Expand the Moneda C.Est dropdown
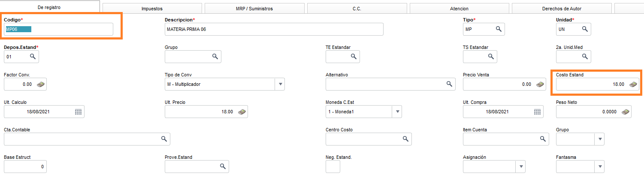This screenshot has width=644, height=182. [x=397, y=112]
